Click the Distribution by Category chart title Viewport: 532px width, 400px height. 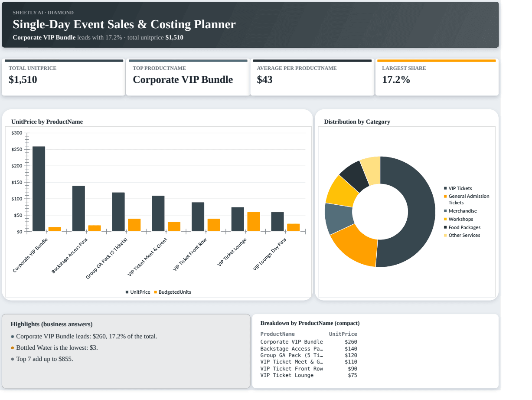pos(357,122)
